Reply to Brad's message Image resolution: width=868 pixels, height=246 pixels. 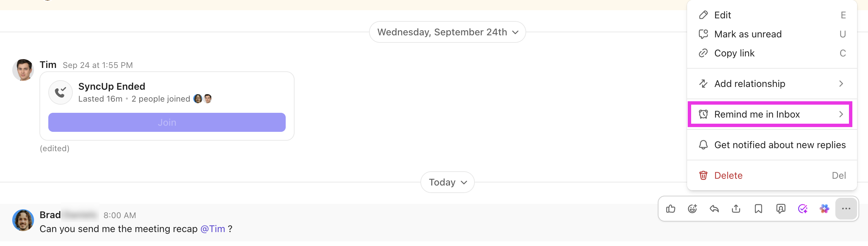click(714, 209)
